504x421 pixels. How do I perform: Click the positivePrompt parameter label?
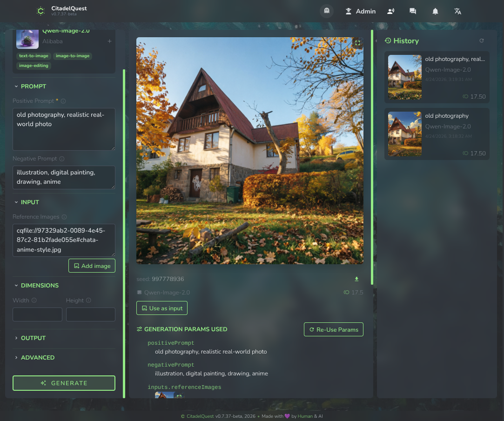coord(171,343)
